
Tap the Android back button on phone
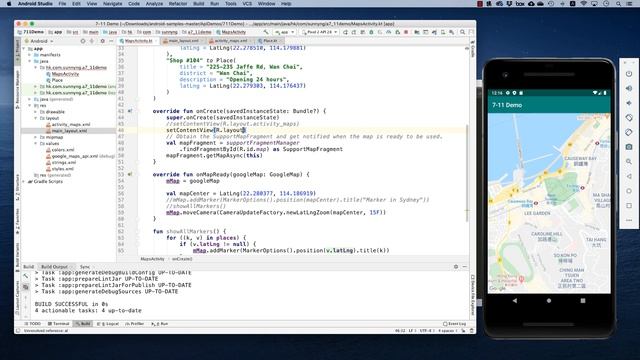pyautogui.click(x=515, y=300)
